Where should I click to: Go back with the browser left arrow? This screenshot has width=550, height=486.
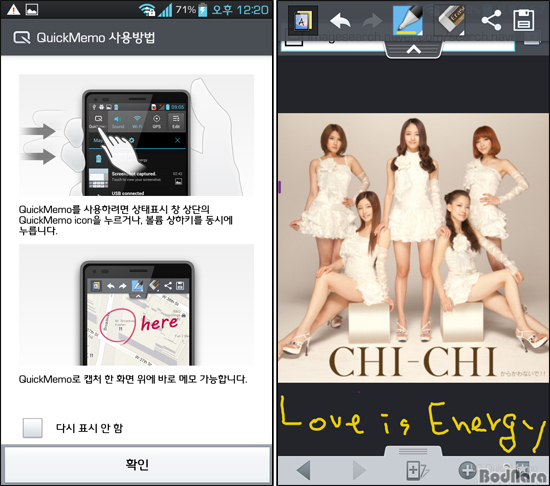(x=304, y=470)
